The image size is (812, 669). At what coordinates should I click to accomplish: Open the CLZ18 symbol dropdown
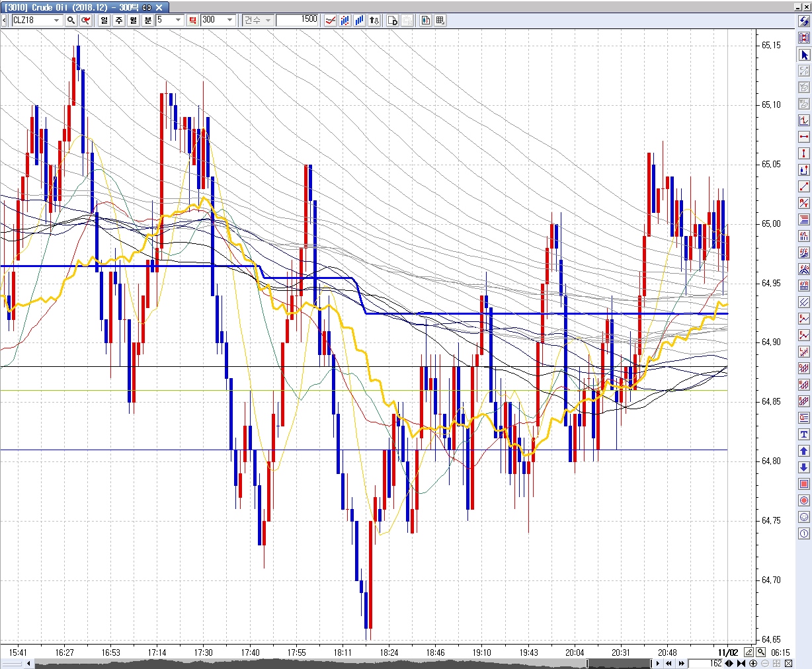pyautogui.click(x=56, y=20)
